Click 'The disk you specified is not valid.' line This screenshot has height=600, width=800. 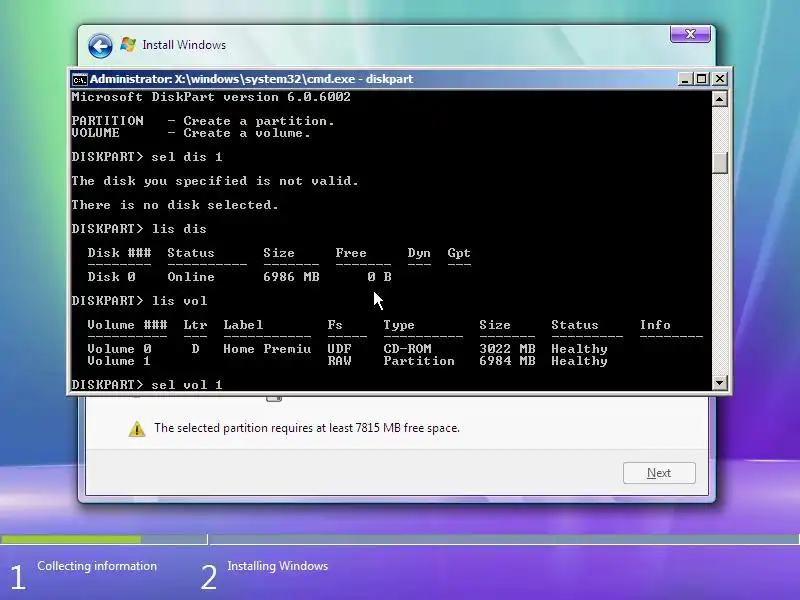[215, 181]
